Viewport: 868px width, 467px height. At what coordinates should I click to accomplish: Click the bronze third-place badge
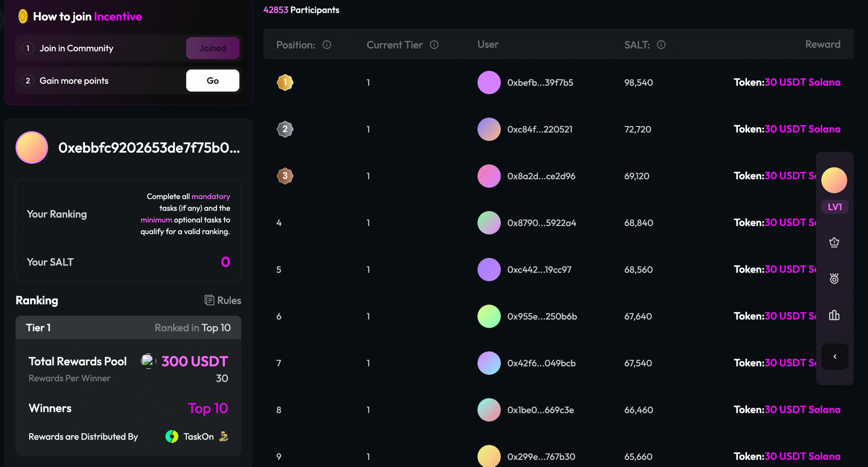(x=285, y=176)
